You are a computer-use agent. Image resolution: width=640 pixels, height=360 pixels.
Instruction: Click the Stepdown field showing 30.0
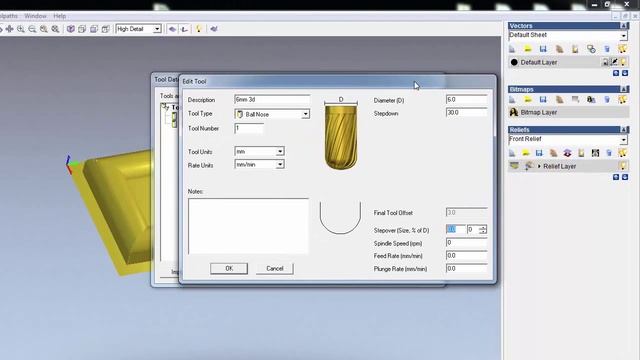pos(467,112)
